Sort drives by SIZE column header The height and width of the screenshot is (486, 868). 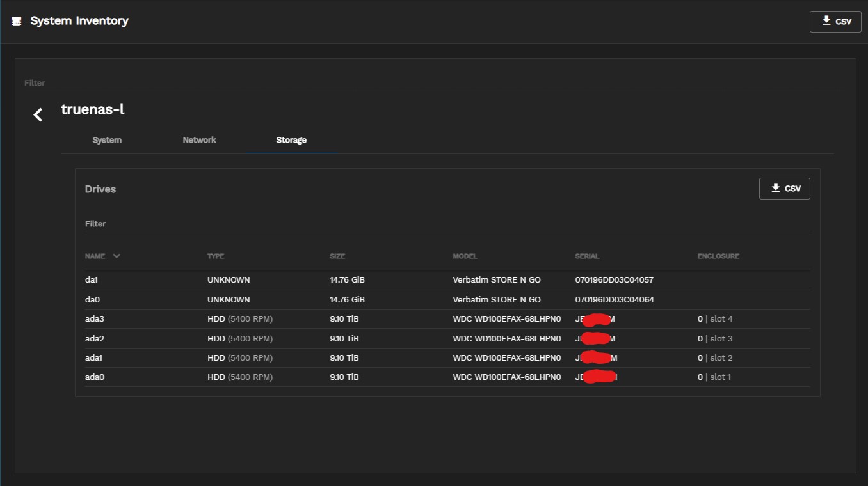[337, 256]
